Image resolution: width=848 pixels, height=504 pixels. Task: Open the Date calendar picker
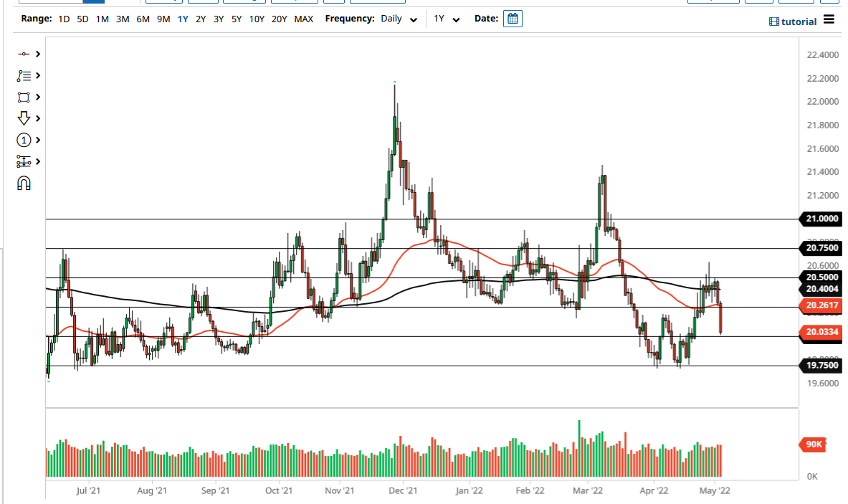[x=512, y=19]
